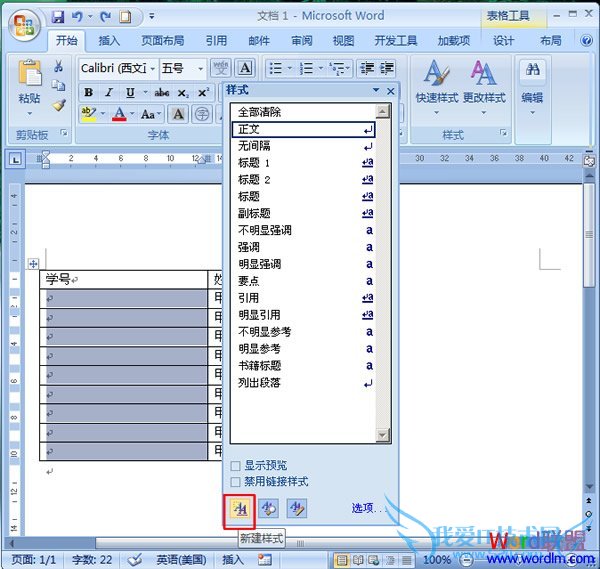Open the Editing group menu
Image resolution: width=600 pixels, height=569 pixels.
532,88
